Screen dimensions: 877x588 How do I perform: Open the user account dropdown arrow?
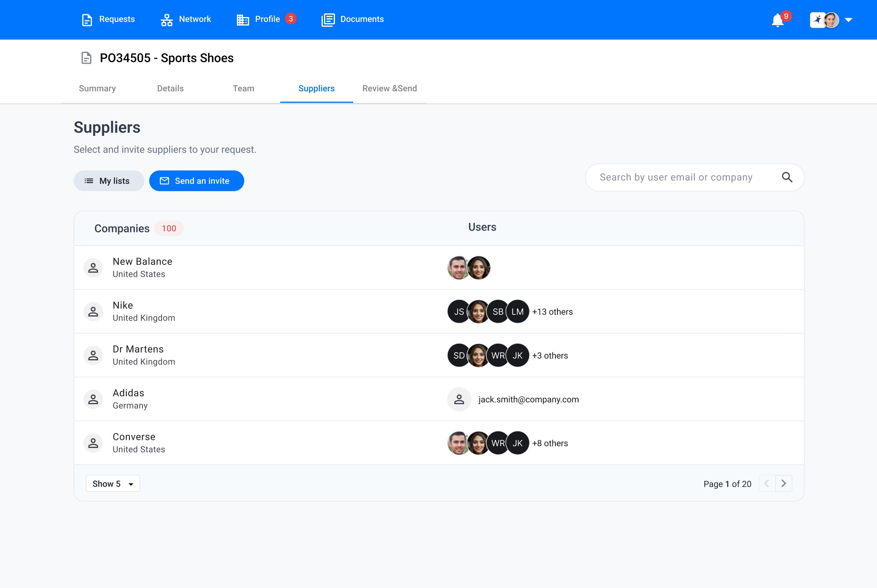point(848,20)
